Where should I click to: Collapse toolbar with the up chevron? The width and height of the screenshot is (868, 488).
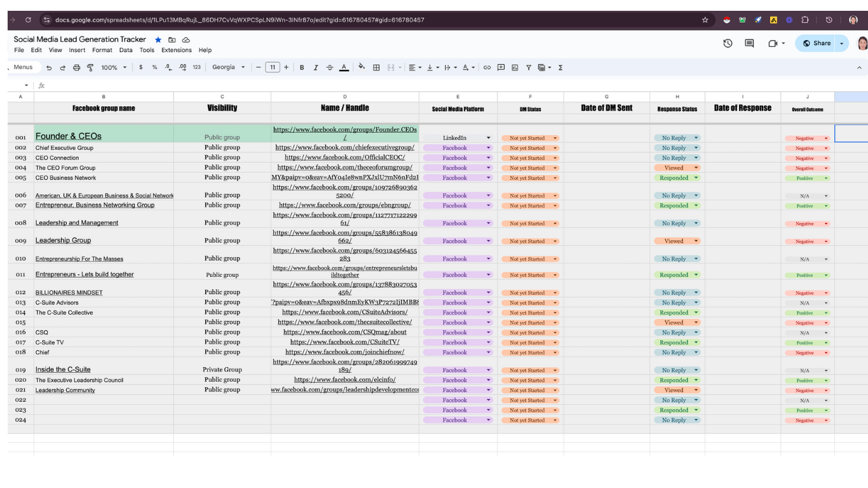point(860,67)
